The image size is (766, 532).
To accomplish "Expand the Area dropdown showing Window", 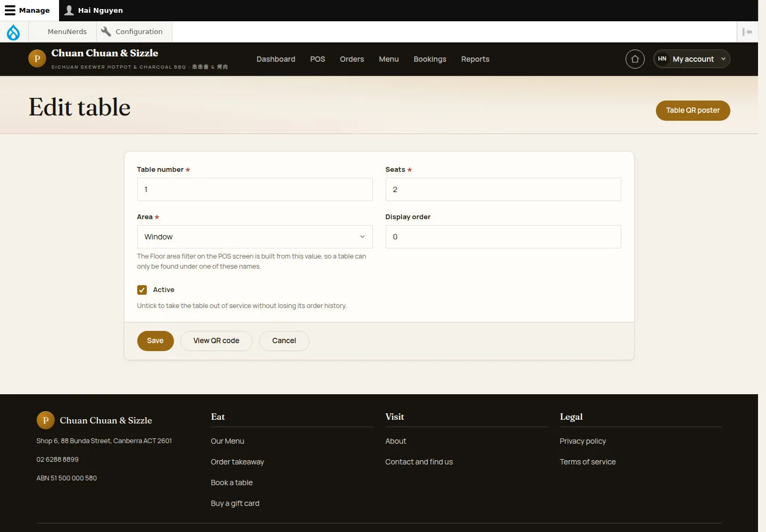I will (x=255, y=237).
